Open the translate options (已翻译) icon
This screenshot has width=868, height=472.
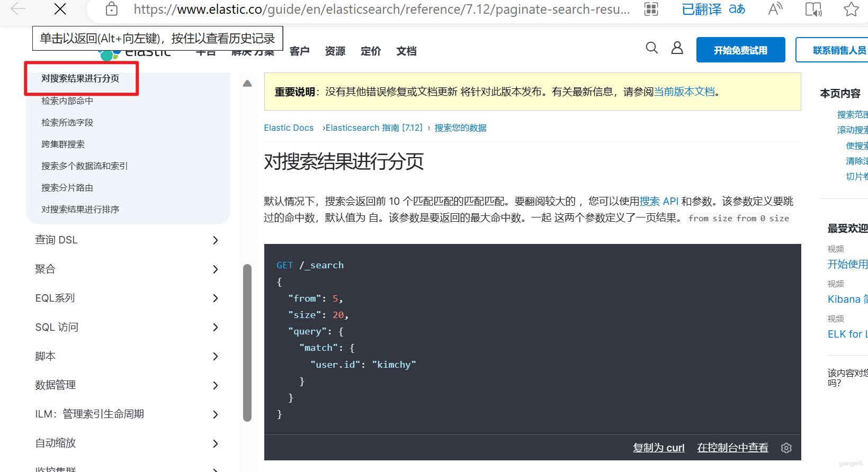click(713, 9)
